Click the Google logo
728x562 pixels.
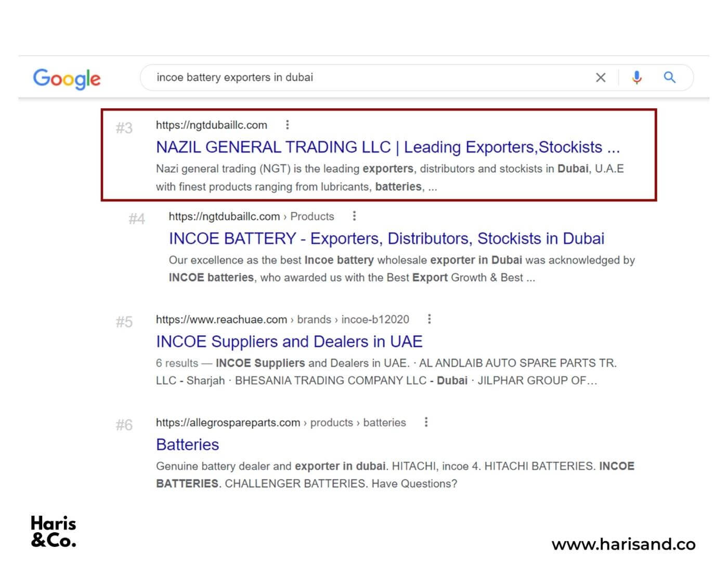pyautogui.click(x=67, y=79)
